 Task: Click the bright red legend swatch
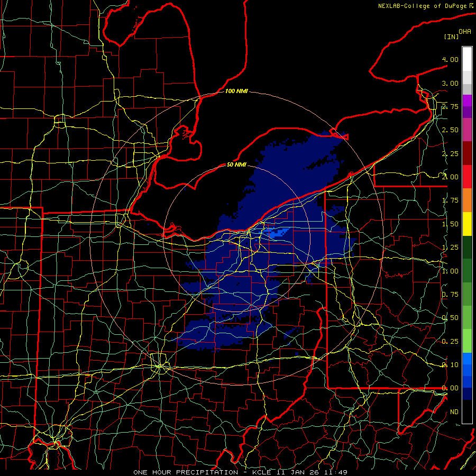(x=467, y=176)
